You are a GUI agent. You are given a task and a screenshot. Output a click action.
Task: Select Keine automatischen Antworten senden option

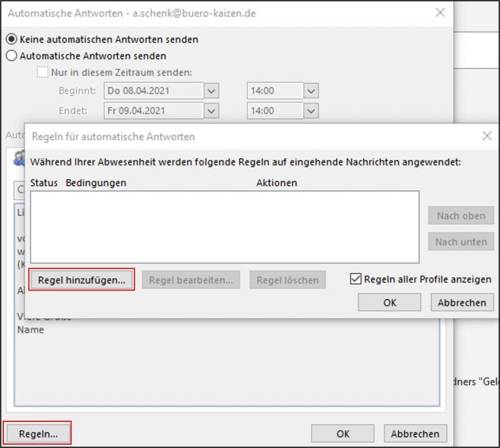pyautogui.click(x=12, y=40)
